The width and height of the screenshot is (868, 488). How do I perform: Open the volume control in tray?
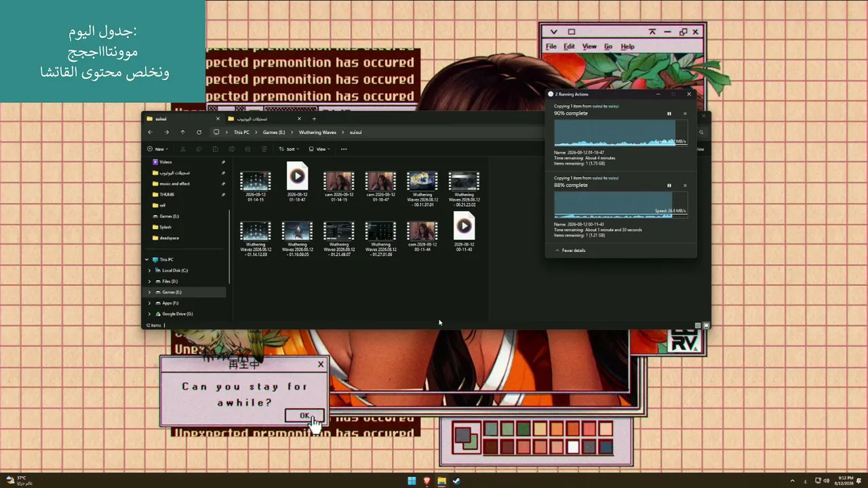coord(828,481)
